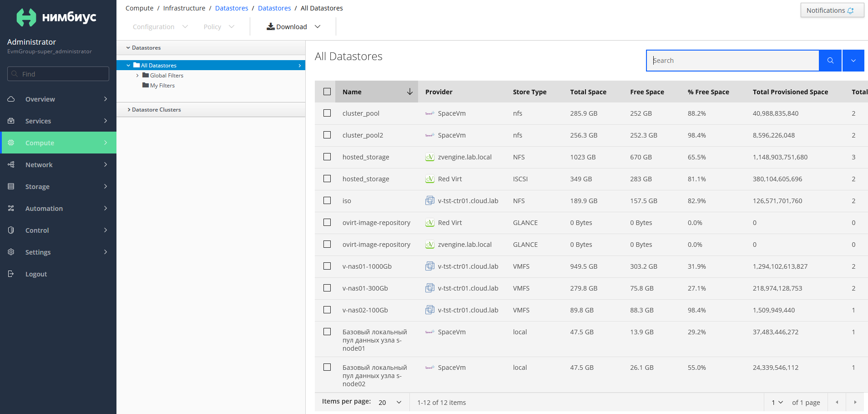Viewport: 868px width, 414px height.
Task: Toggle the select-all checkbox in table header
Action: [x=327, y=92]
